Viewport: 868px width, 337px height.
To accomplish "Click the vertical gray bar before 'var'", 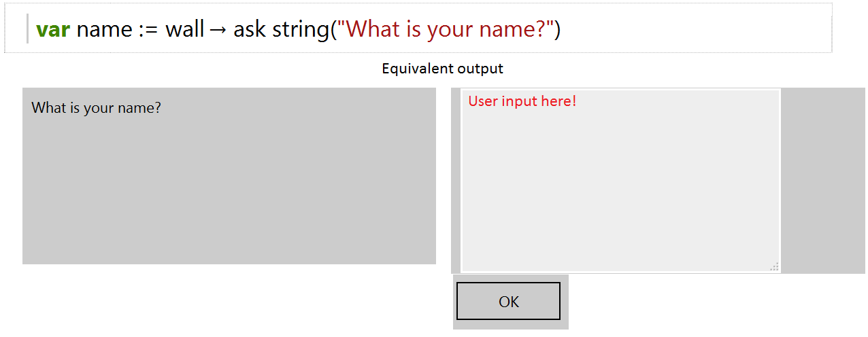I will pyautogui.click(x=27, y=29).
